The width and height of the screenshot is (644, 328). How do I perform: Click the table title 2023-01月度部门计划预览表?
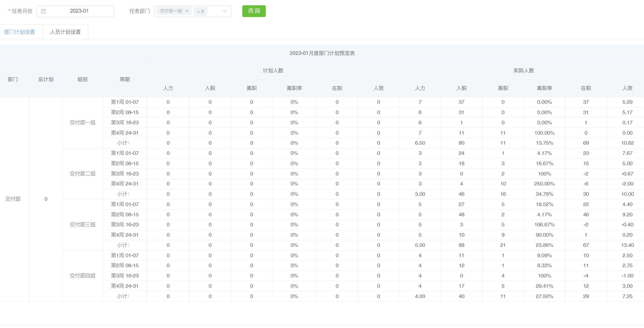pos(322,53)
